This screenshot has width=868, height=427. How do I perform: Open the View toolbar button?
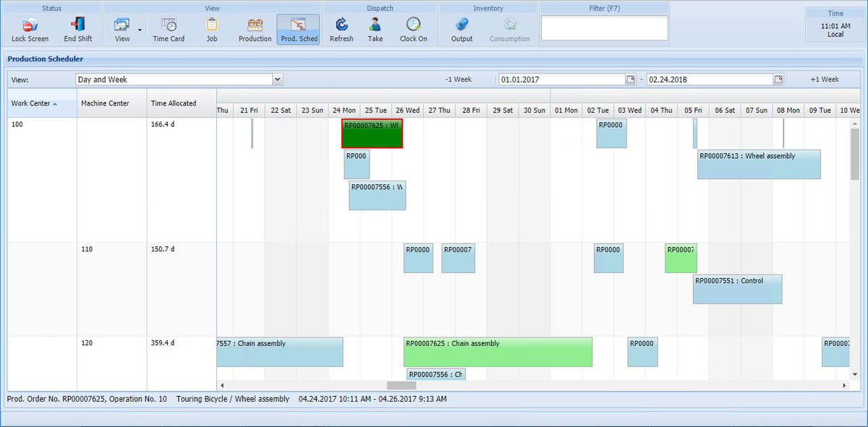coord(122,29)
